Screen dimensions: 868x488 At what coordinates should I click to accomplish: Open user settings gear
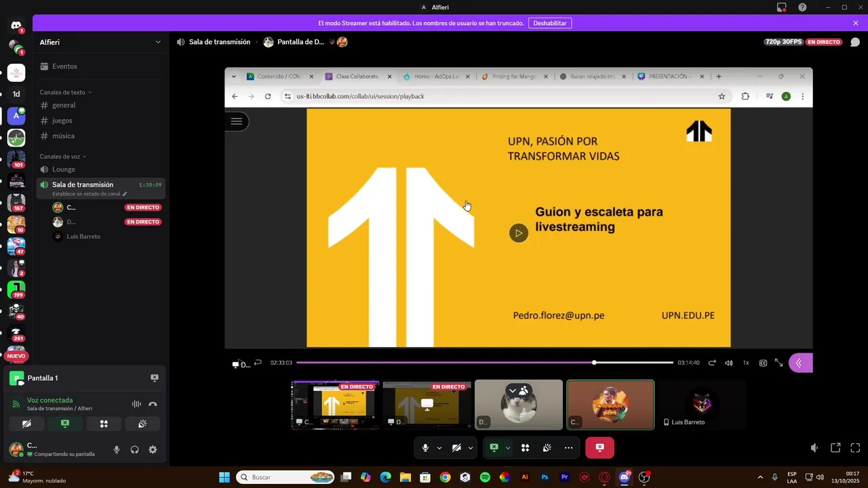[153, 449]
